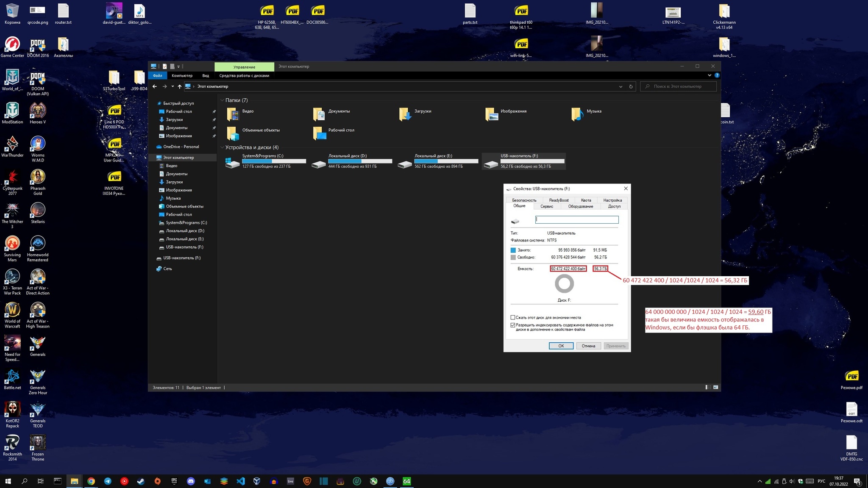Viewport: 868px width, 488px height.
Task: Select the System&Programs (C:) drive
Action: click(266, 161)
